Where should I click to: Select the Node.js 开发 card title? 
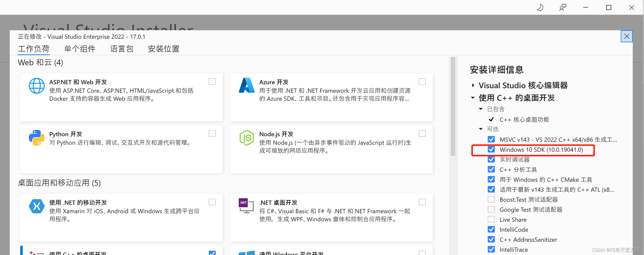[276, 134]
